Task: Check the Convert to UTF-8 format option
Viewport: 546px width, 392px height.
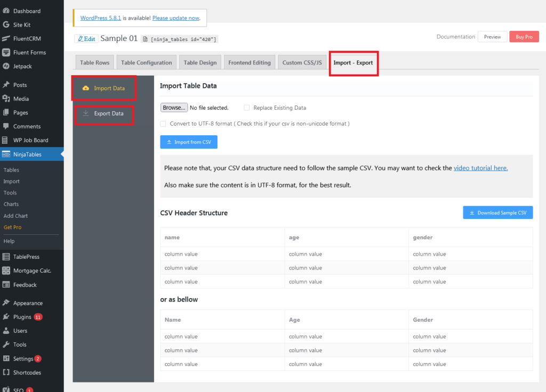Action: coord(163,124)
